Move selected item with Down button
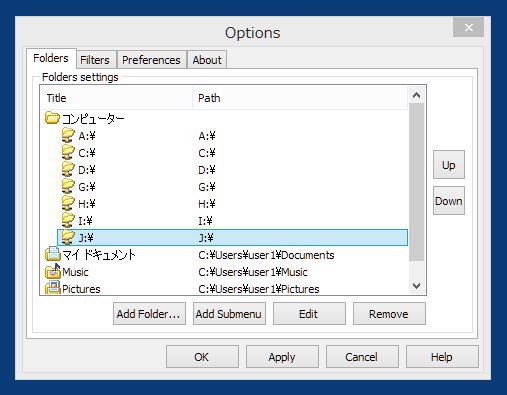Screen dimensions: 507x395 449,201
